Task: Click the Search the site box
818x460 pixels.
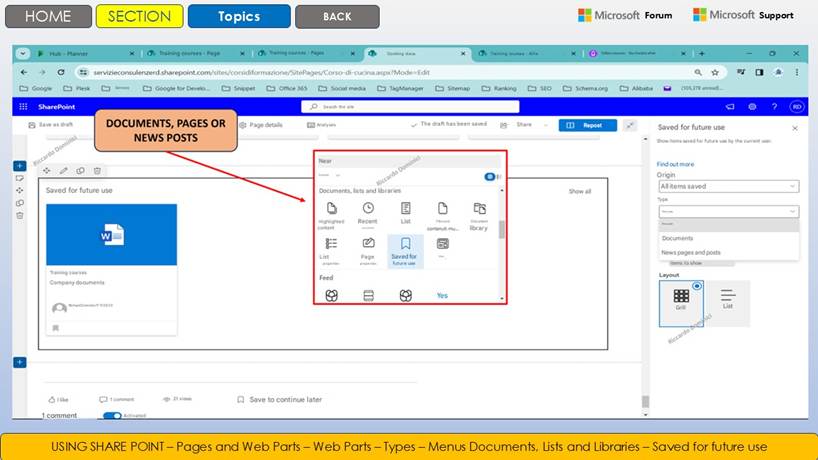Action: pos(410,106)
